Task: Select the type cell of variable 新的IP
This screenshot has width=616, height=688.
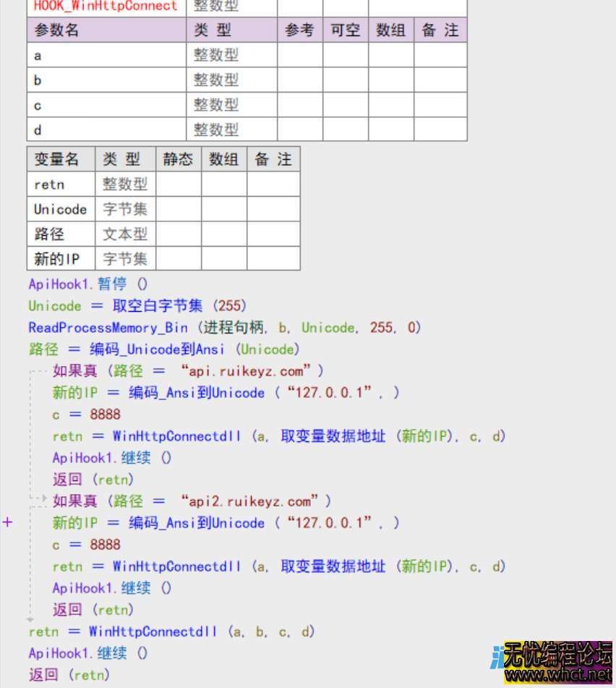Action: pyautogui.click(x=125, y=258)
